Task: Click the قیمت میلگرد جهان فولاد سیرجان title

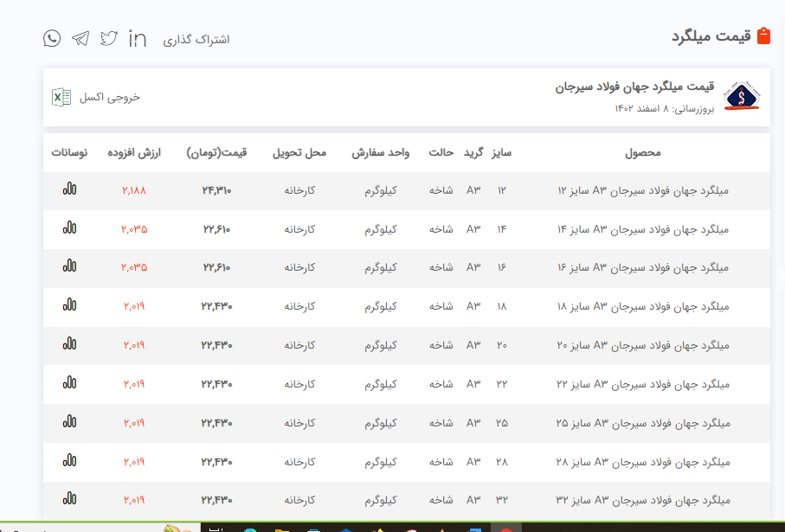Action: (x=634, y=87)
